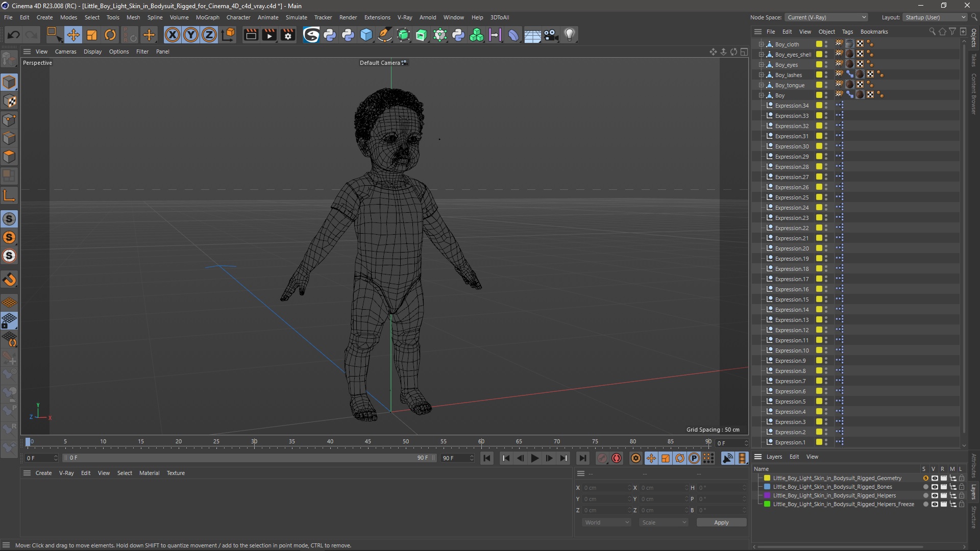This screenshot has height=551, width=980.
Task: Toggle X axis lock
Action: tap(173, 35)
